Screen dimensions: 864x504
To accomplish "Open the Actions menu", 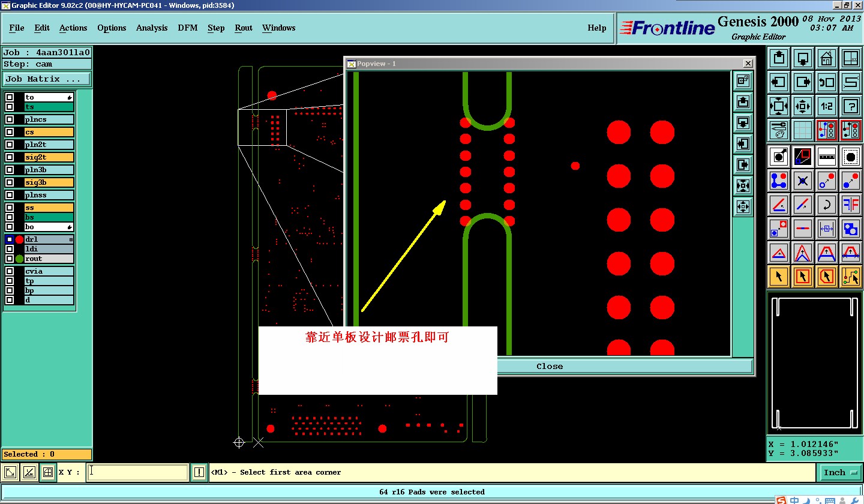I will (73, 28).
